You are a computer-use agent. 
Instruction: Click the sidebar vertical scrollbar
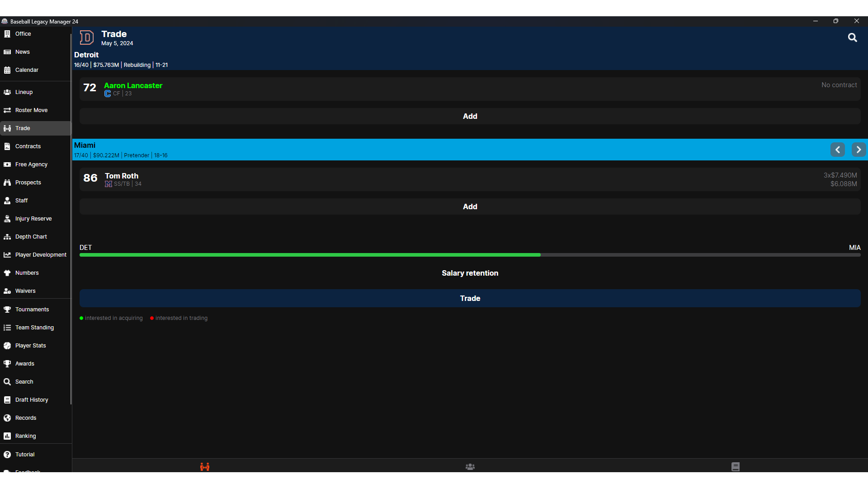71,219
